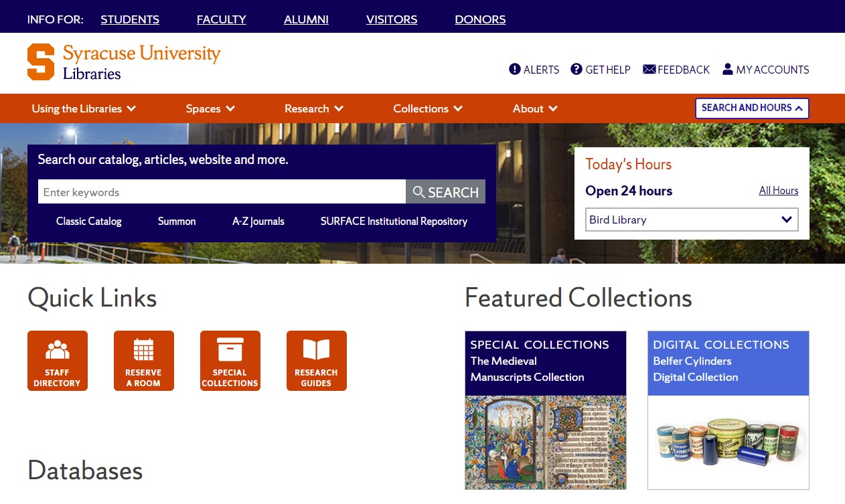Open the Staff Directory quick link tile
This screenshot has height=504, width=845.
(58, 361)
